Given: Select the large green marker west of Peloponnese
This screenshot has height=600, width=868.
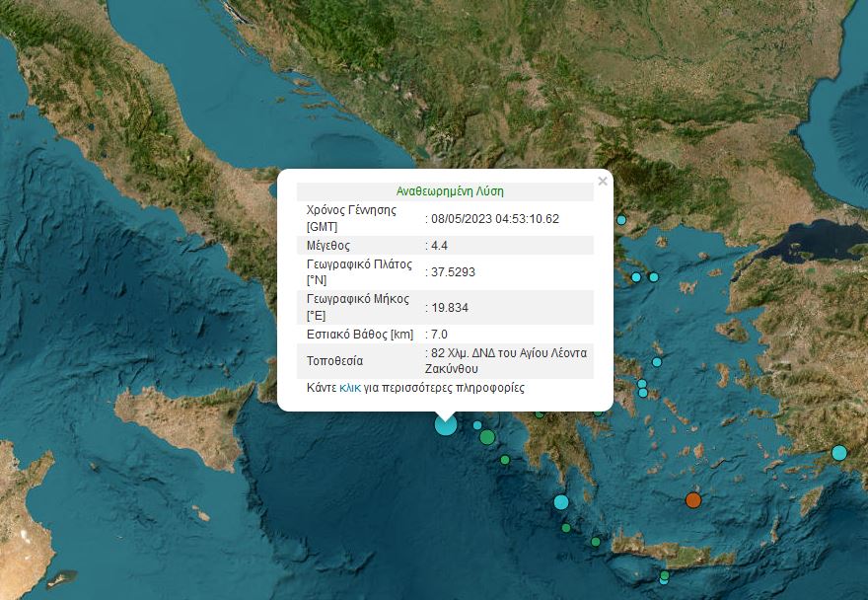Looking at the screenshot, I should (x=487, y=436).
